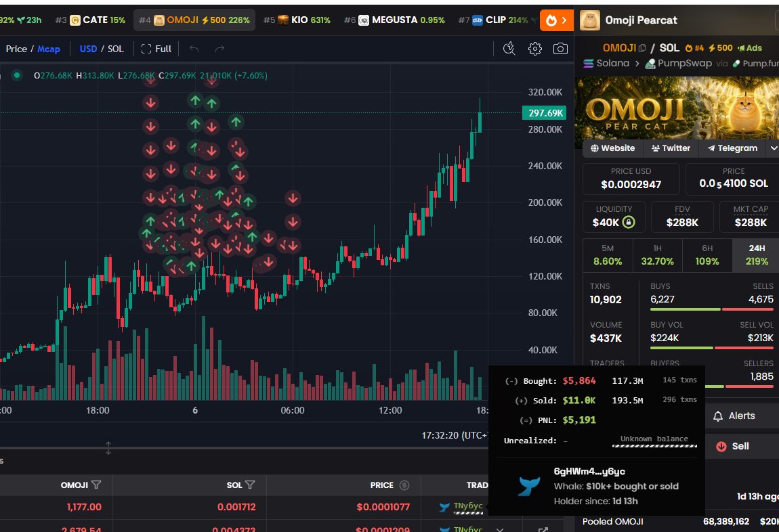Switch chart to Full screen mode
The width and height of the screenshot is (779, 532).
(x=156, y=49)
